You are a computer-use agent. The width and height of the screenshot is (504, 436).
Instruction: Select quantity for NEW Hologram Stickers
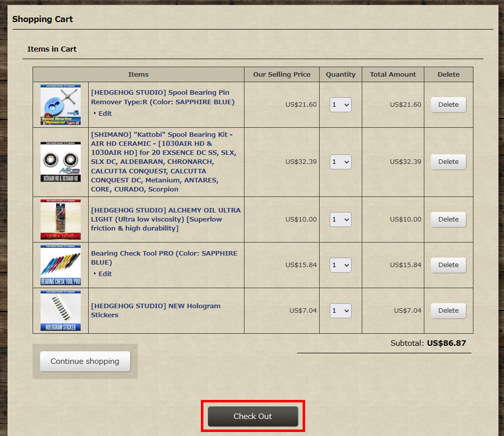[x=340, y=311]
